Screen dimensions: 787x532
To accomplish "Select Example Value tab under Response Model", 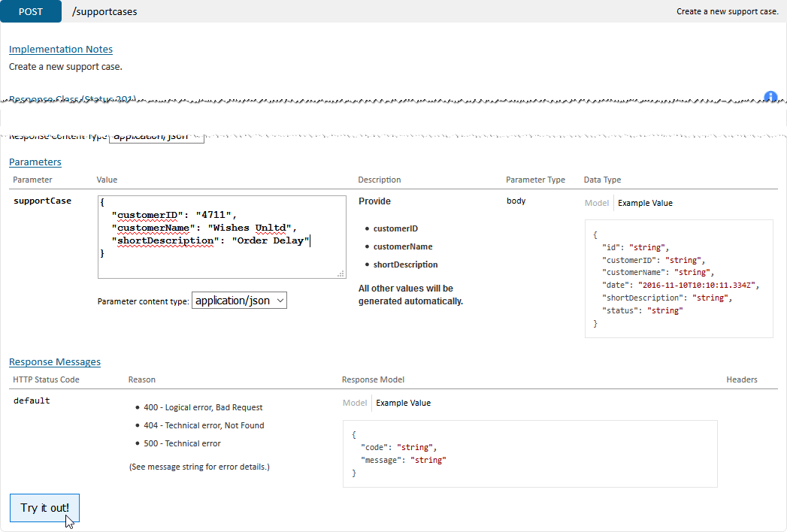I will pos(403,403).
